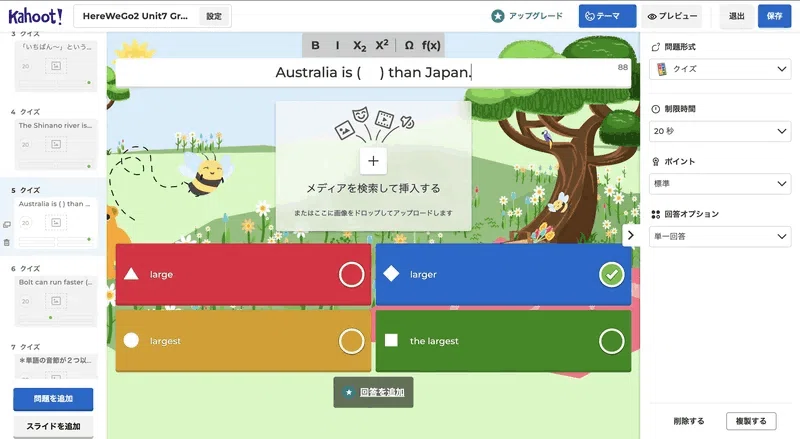Click image placeholder icon in question 6 thumbnail
The width and height of the screenshot is (800, 439).
click(56, 301)
